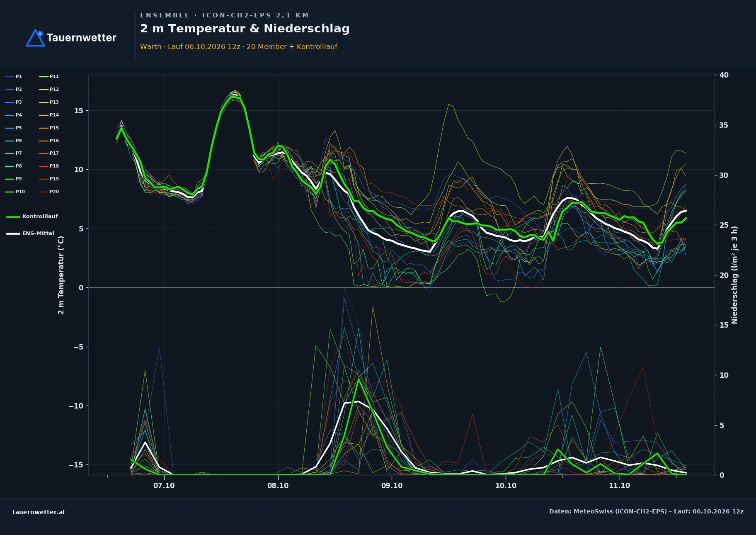Click the 'Niederschlag (l/m² je 3 h)' axis title
Screen dimensions: 756x535
(x=734, y=275)
